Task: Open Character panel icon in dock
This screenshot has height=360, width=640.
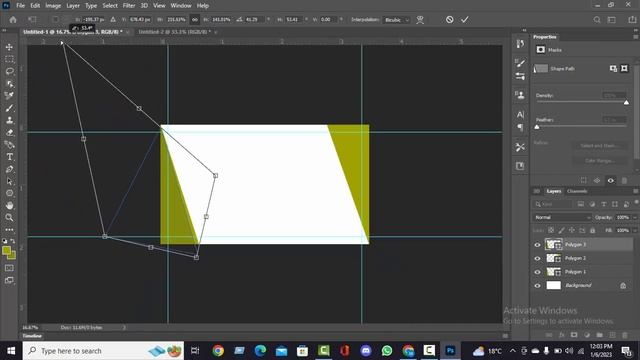Action: (520, 115)
